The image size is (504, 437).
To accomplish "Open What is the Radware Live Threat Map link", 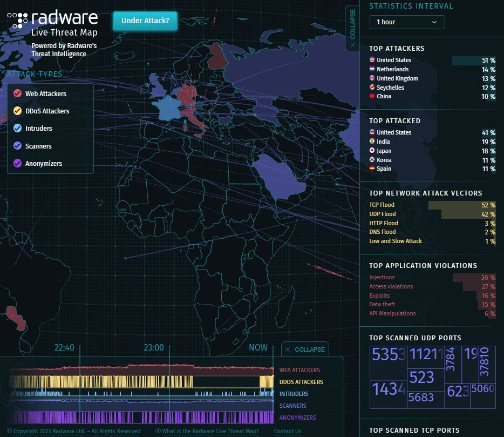I will pos(210,431).
